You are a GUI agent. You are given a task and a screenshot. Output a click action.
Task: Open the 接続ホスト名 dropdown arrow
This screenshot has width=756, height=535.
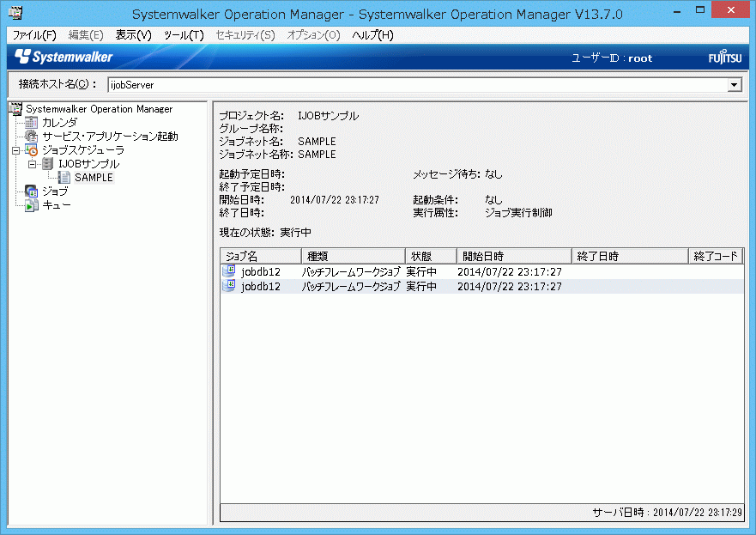734,85
